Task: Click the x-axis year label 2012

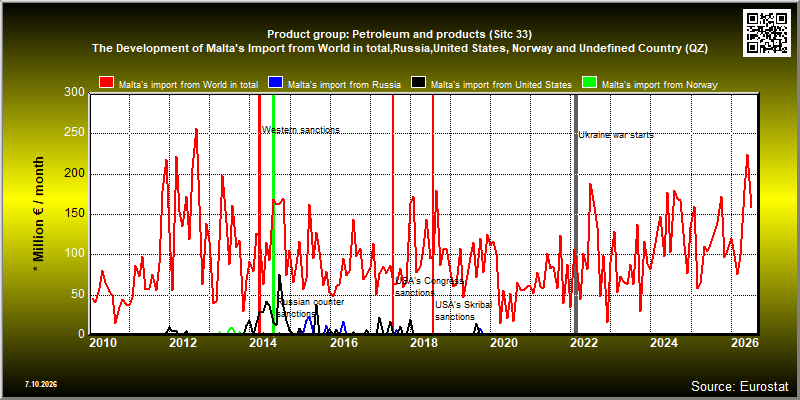Action: 183,342
